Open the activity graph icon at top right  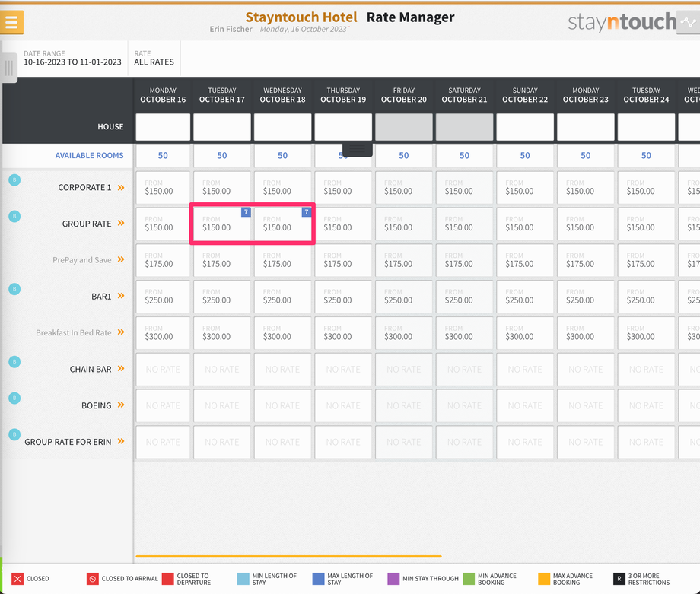pyautogui.click(x=688, y=22)
